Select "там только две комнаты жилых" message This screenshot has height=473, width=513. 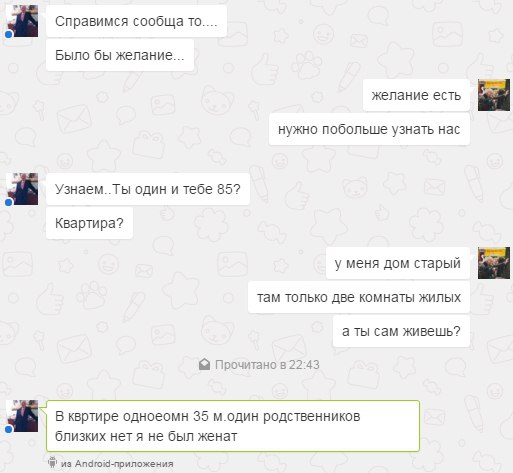(359, 297)
